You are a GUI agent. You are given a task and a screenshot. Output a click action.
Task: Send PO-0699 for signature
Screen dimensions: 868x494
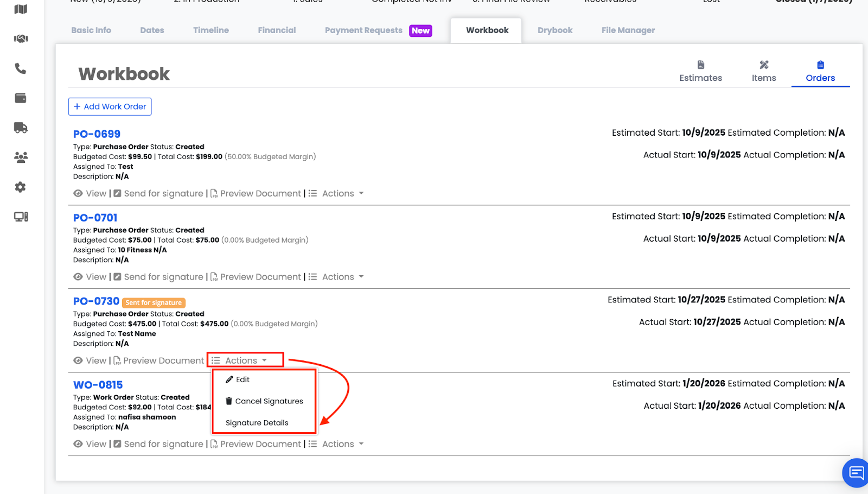163,194
